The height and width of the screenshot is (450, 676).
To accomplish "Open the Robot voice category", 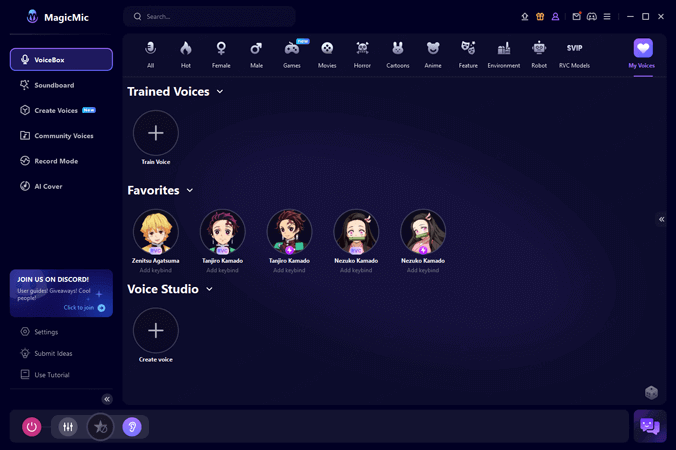I will pyautogui.click(x=539, y=55).
